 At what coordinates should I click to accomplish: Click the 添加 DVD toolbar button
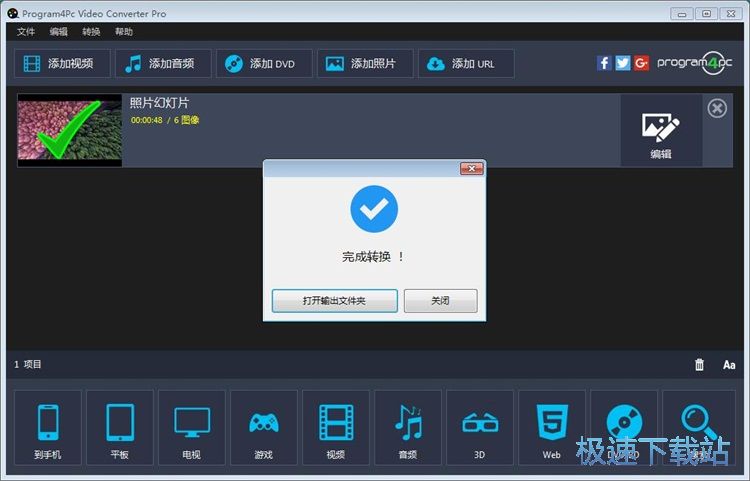point(264,63)
